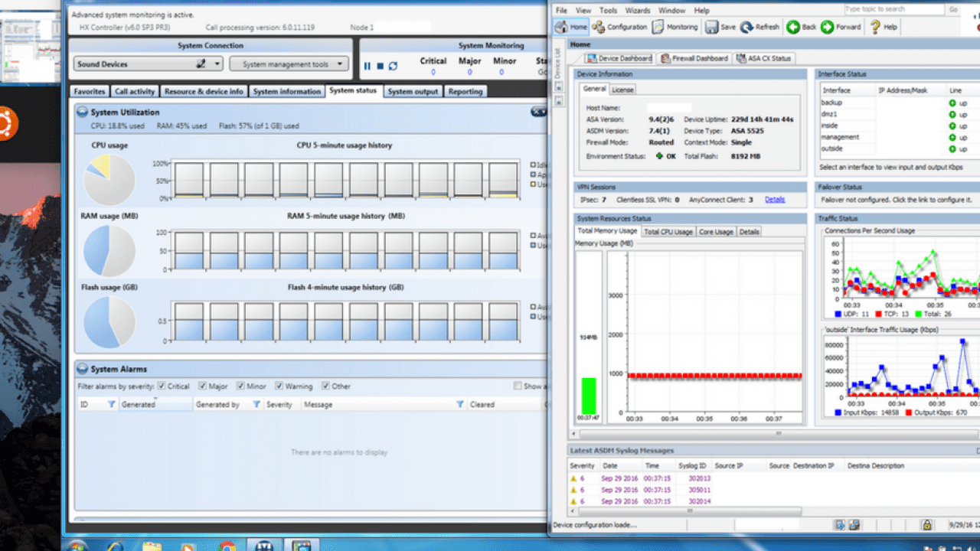Stop system monitoring with the square icon

tap(380, 66)
